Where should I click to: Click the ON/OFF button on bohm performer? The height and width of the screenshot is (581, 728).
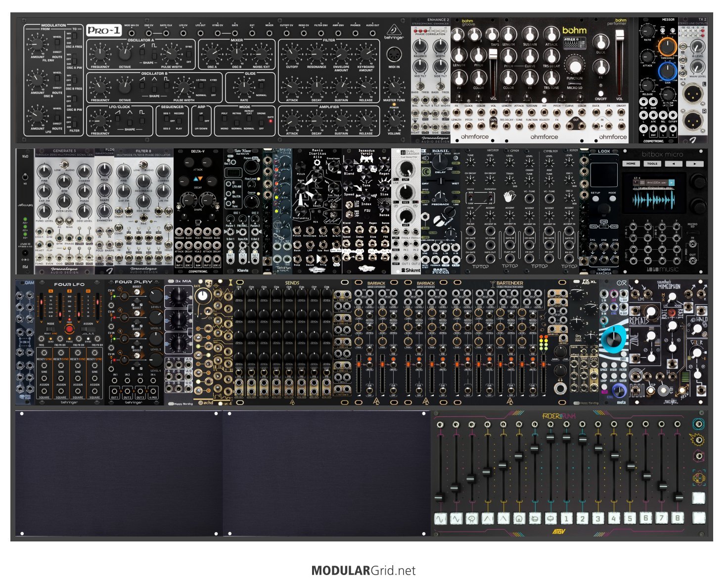click(x=601, y=92)
